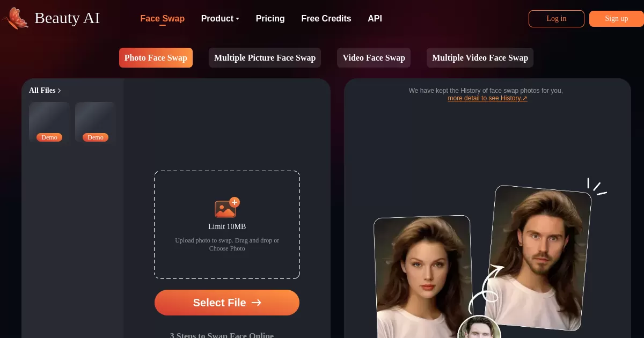This screenshot has height=338, width=644.
Task: Click the Log in button
Action: pos(556,19)
